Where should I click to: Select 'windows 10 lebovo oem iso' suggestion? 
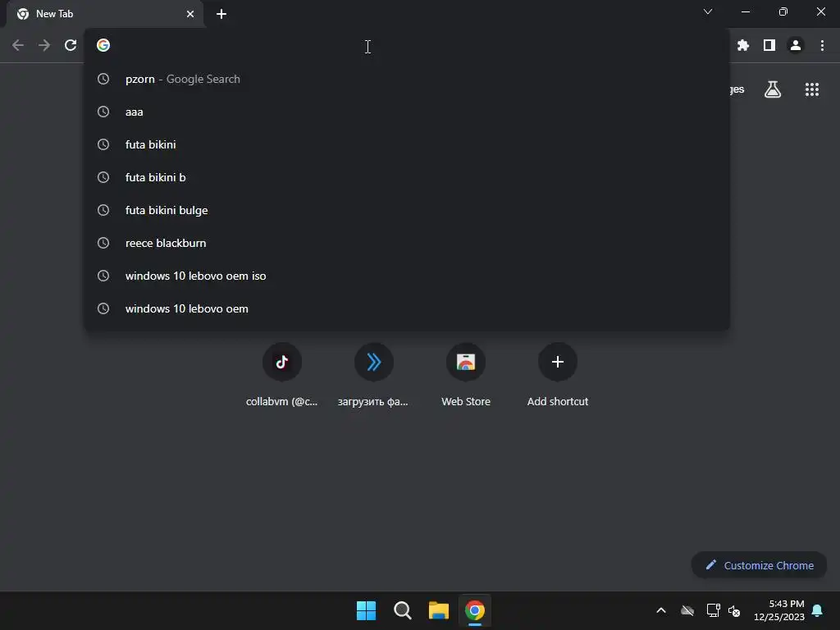407,276
